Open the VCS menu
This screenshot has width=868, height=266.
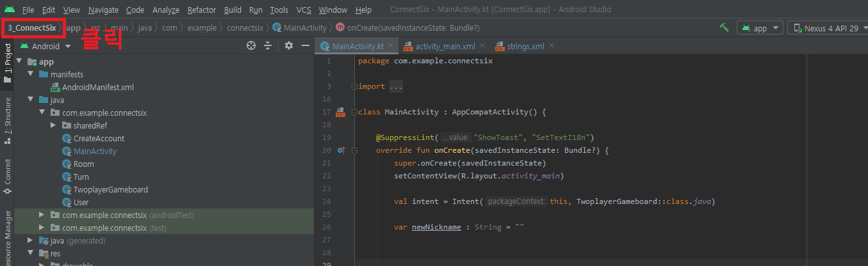coord(304,10)
